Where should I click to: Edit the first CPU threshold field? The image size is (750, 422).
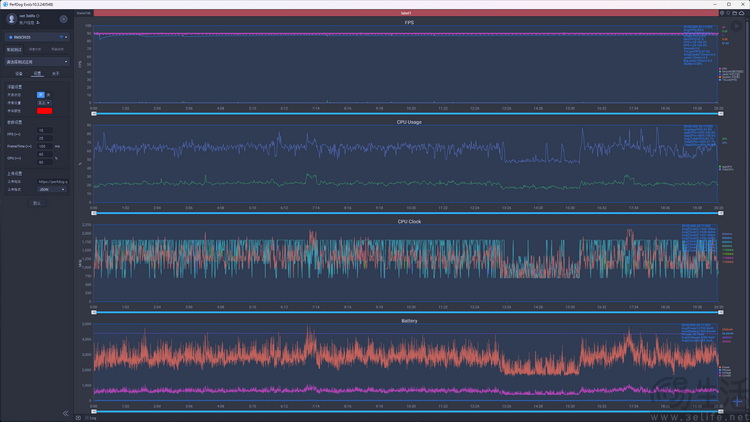click(44, 155)
